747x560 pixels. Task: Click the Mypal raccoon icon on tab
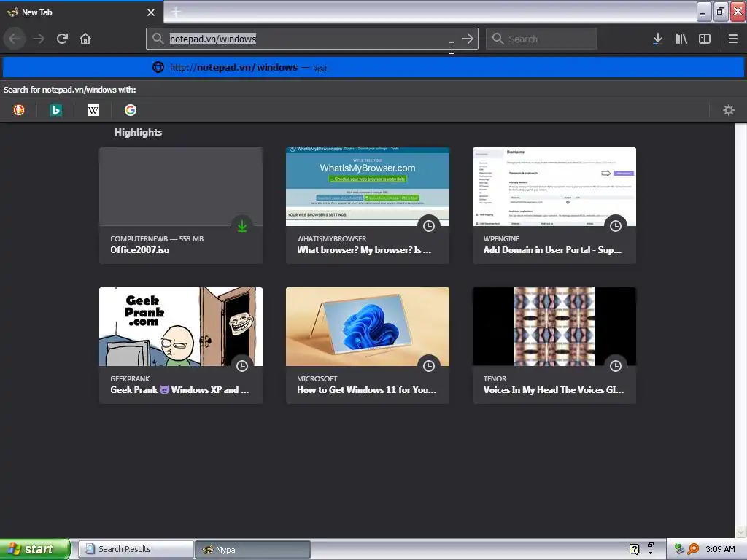pos(12,12)
